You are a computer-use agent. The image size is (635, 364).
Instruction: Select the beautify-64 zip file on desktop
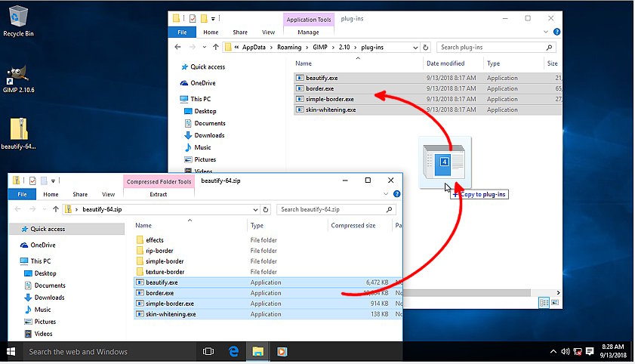click(18, 132)
